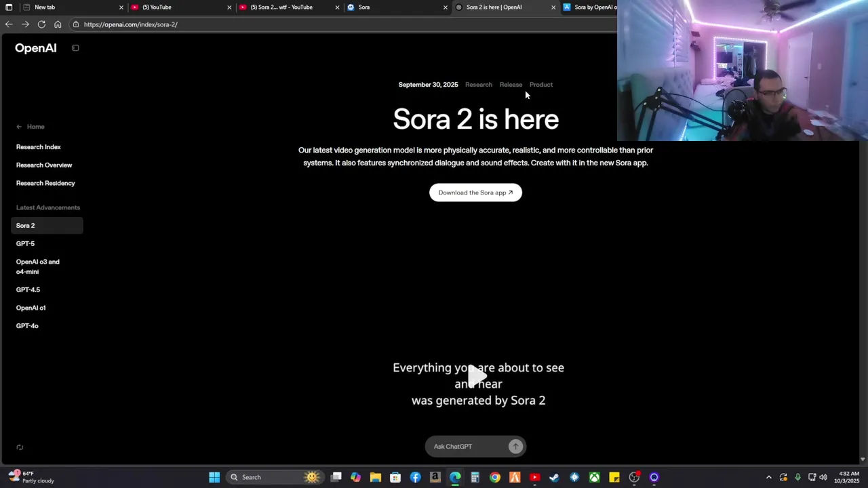
Task: Go back with the browser back arrow
Action: pyautogui.click(x=9, y=24)
